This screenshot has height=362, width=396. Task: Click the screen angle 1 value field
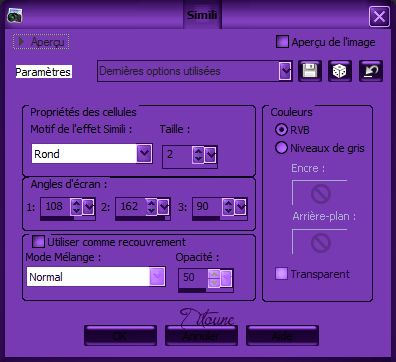(55, 206)
